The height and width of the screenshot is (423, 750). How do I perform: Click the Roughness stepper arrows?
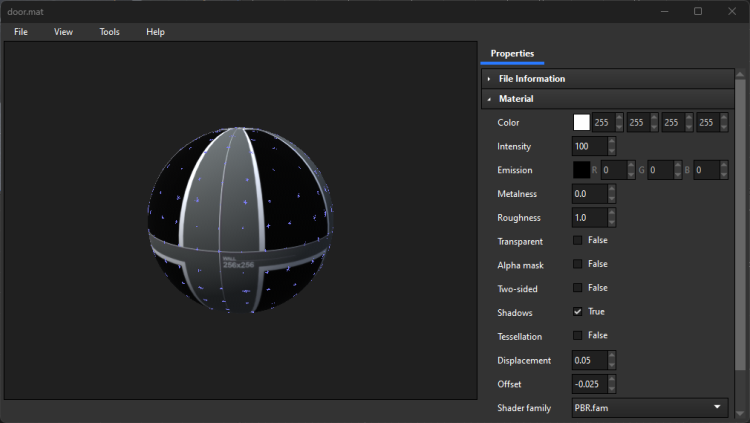coord(611,218)
